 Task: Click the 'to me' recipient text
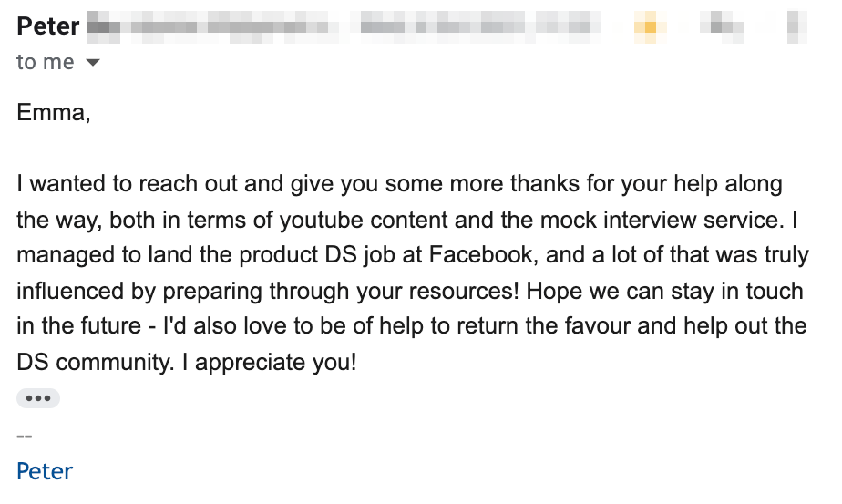point(46,62)
